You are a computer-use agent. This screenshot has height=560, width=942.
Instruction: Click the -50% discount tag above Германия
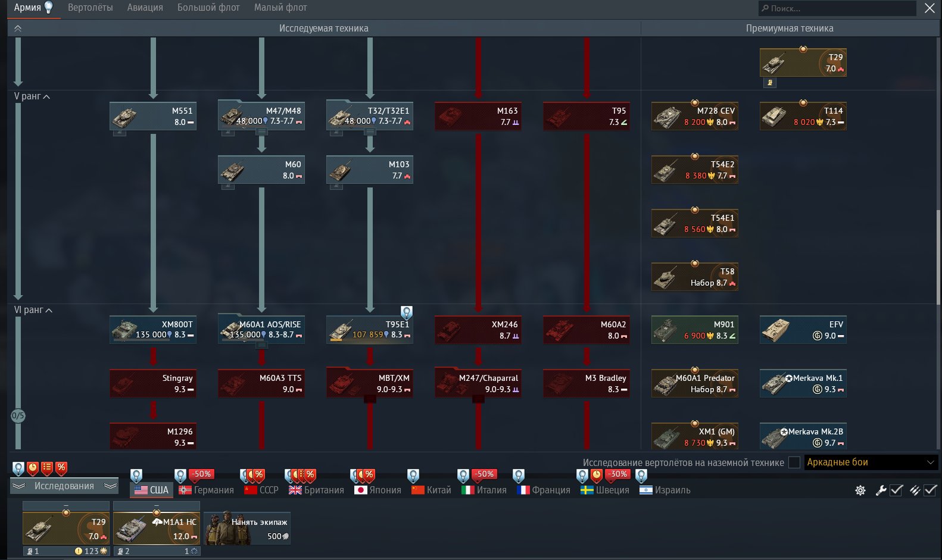(x=202, y=474)
